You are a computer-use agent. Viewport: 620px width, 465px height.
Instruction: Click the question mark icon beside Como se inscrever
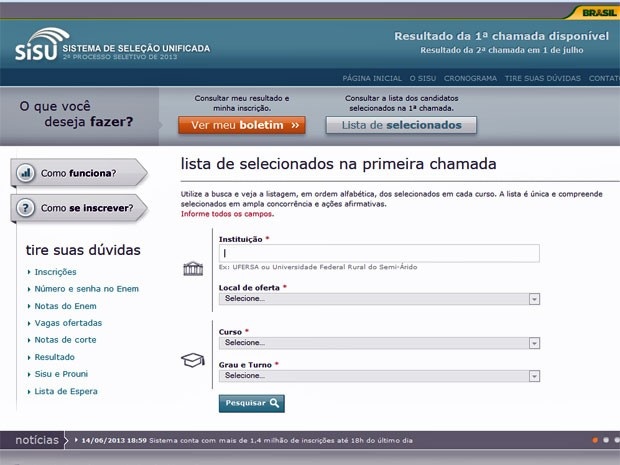[x=26, y=209]
